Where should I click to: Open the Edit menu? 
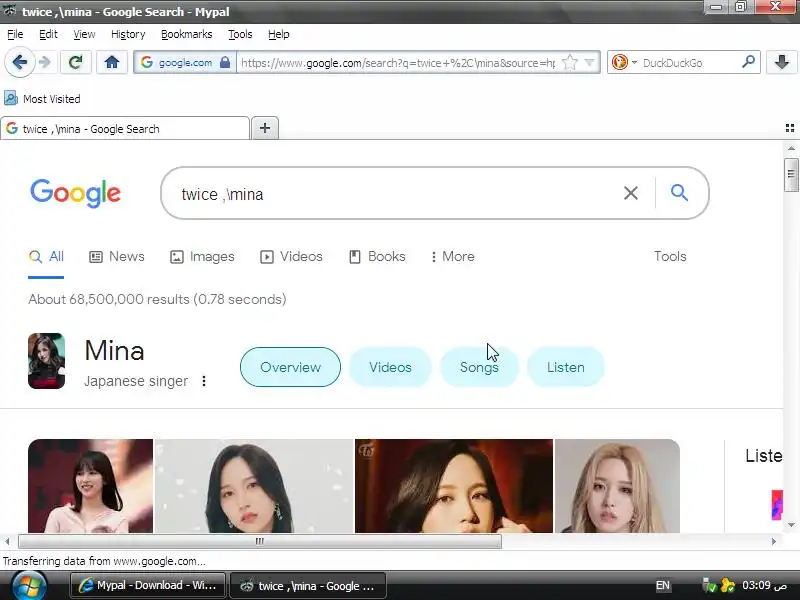click(48, 34)
